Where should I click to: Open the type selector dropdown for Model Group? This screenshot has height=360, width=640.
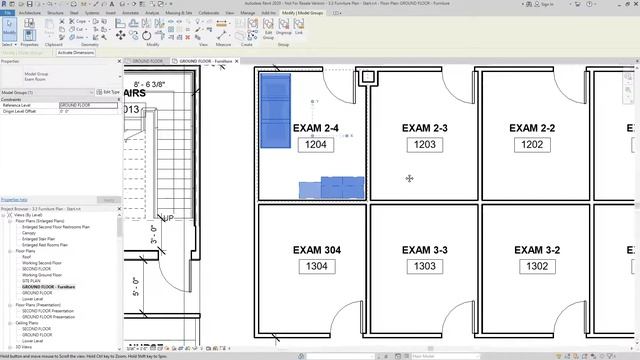[120, 76]
